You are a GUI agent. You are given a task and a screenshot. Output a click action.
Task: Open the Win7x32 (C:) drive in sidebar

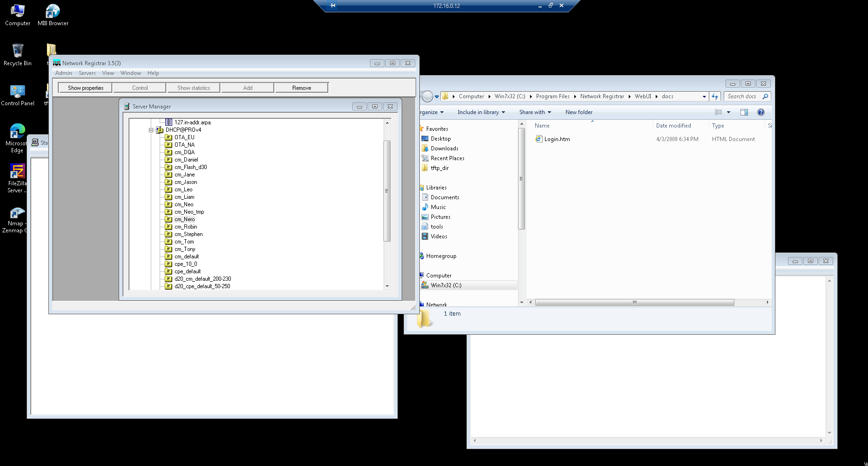point(446,285)
